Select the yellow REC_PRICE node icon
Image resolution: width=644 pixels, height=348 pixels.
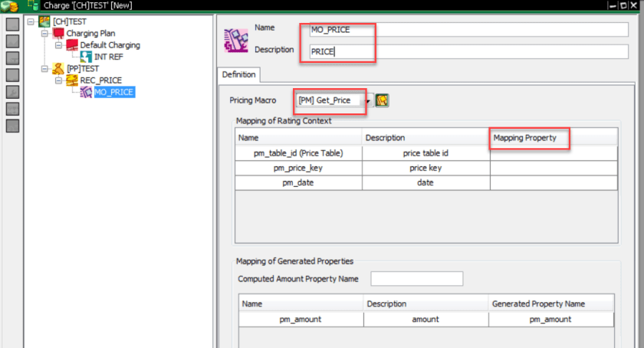pyautogui.click(x=72, y=80)
